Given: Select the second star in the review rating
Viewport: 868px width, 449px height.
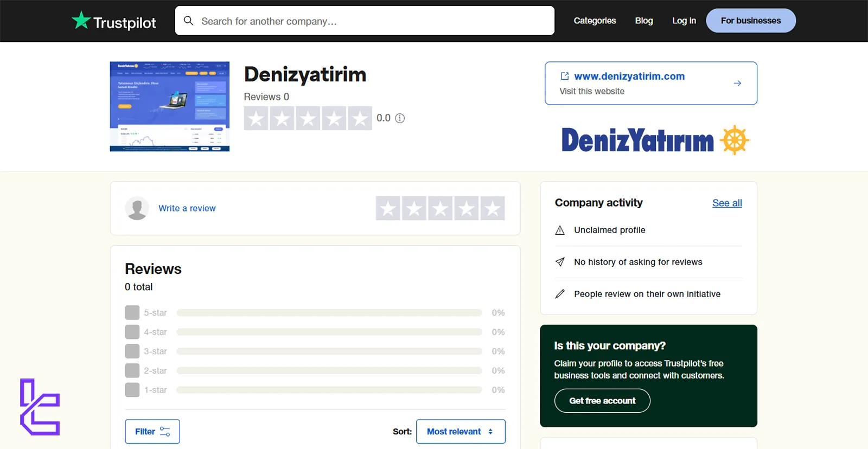Looking at the screenshot, I should pyautogui.click(x=414, y=208).
